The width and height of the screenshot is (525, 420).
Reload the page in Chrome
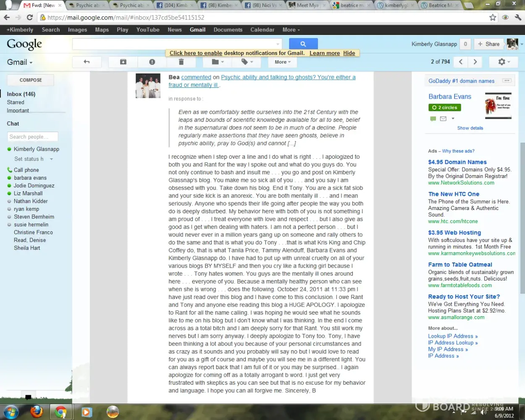[29, 18]
